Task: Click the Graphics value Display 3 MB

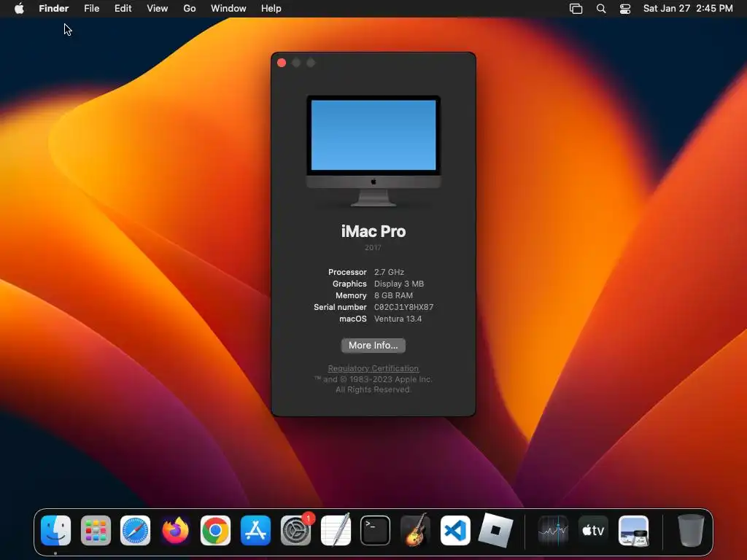Action: click(399, 284)
